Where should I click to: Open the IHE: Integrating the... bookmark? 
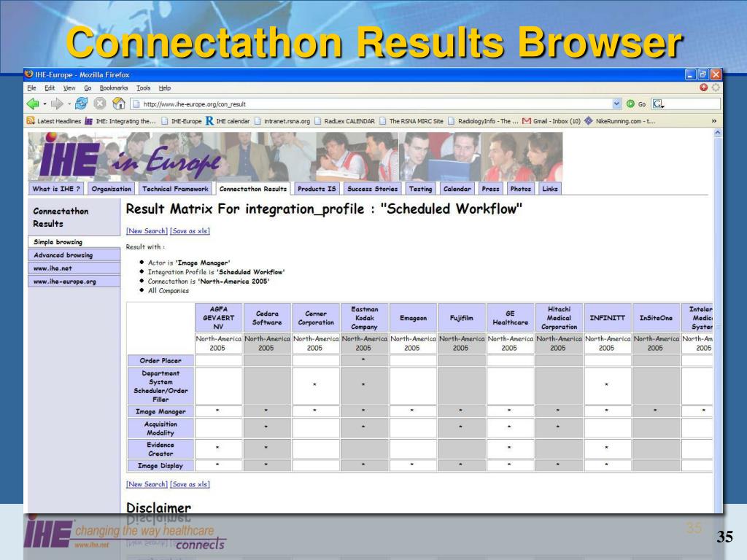click(120, 121)
